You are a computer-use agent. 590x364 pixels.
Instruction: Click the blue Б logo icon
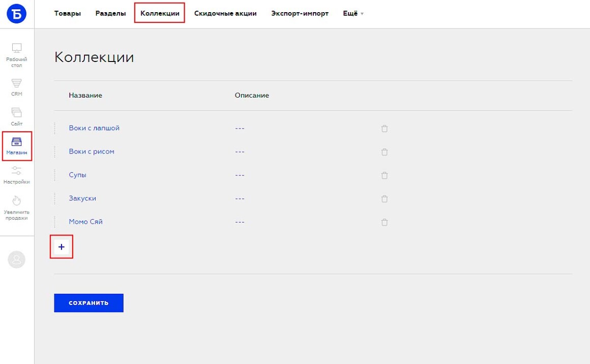[x=17, y=14]
